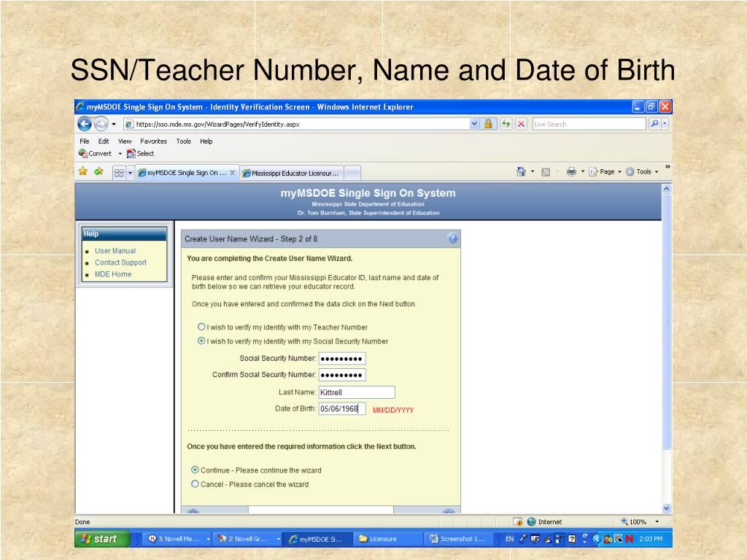Open the MDE Home link

point(113,274)
